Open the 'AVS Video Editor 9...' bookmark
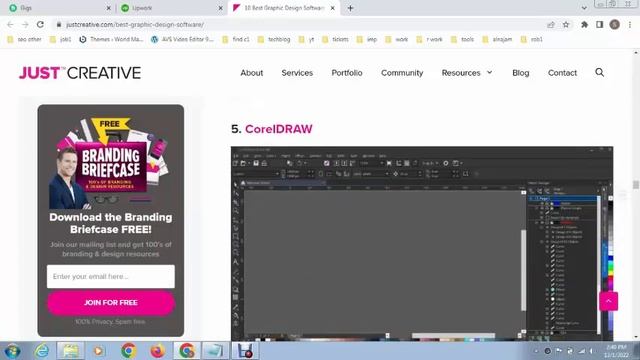Image resolution: width=640 pixels, height=360 pixels. (x=182, y=39)
